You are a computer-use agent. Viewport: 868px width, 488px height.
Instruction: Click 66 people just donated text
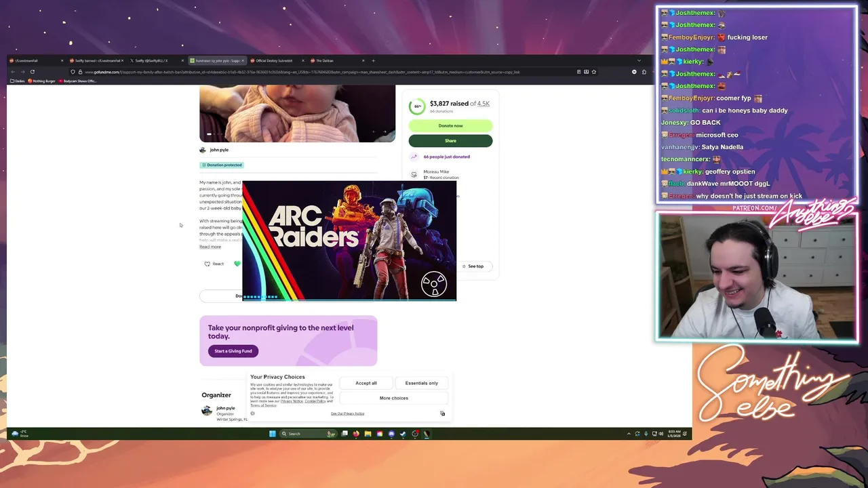point(446,157)
